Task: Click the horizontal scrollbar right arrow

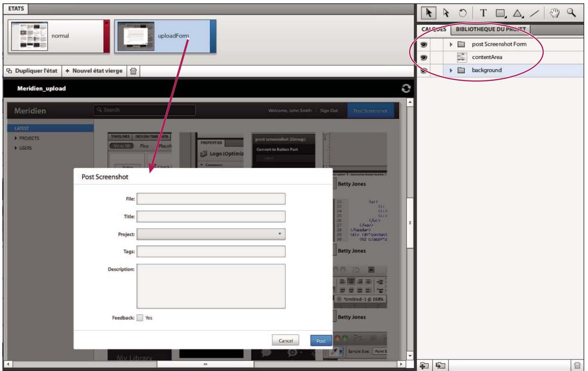Action: [401, 364]
